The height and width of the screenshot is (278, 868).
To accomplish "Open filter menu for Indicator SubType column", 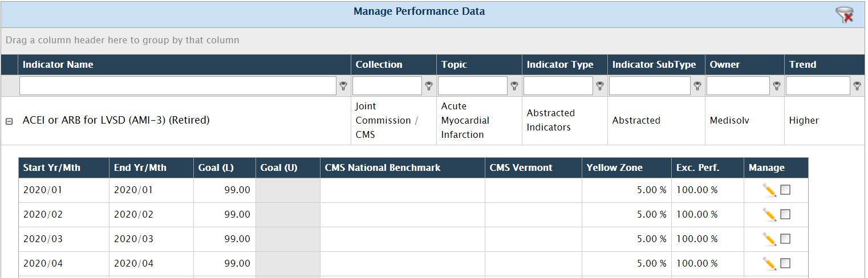I will (x=697, y=86).
